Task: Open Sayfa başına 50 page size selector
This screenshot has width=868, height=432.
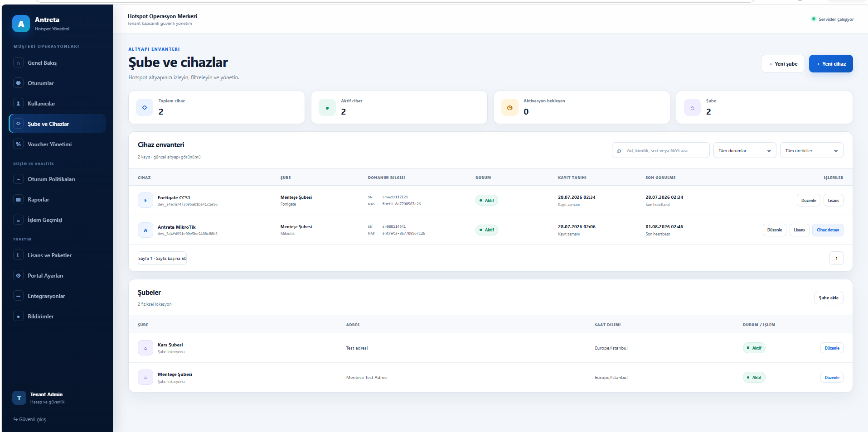Action: 162,258
